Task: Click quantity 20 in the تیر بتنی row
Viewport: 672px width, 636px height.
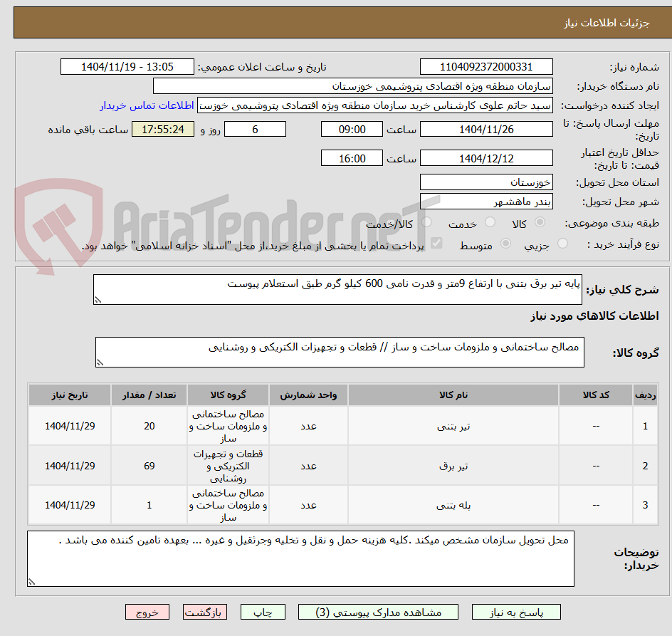Action: pos(149,427)
